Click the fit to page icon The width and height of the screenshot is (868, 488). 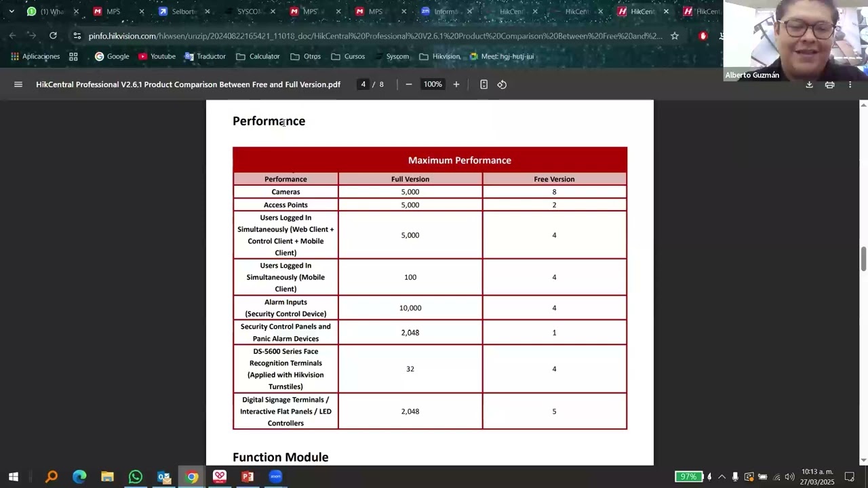[x=484, y=85]
